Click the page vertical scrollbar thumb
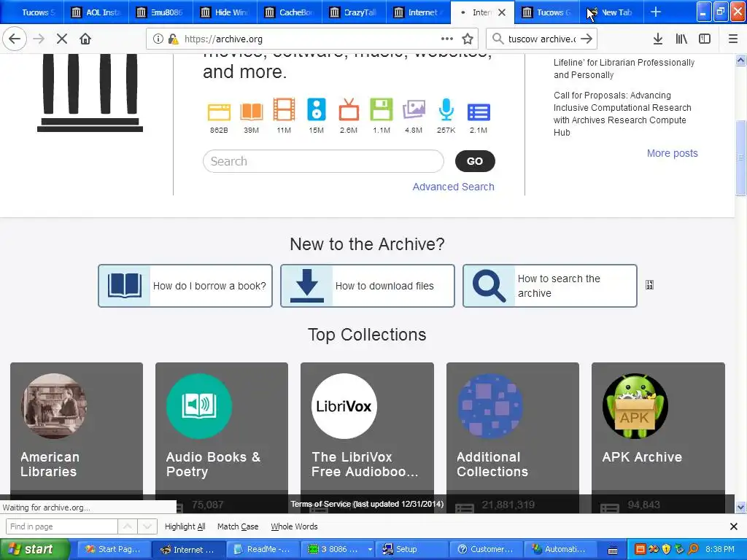The width and height of the screenshot is (747, 560). [x=740, y=158]
